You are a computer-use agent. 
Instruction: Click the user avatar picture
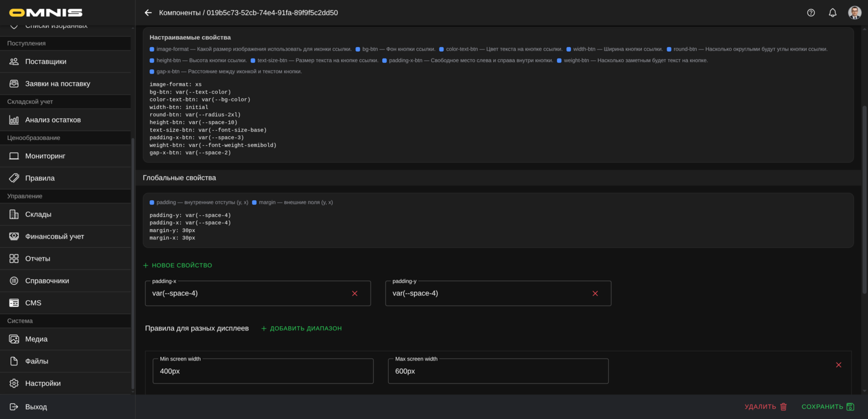coord(854,13)
